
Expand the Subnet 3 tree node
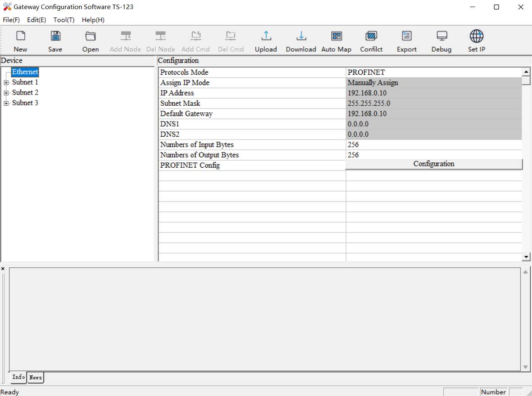6,103
